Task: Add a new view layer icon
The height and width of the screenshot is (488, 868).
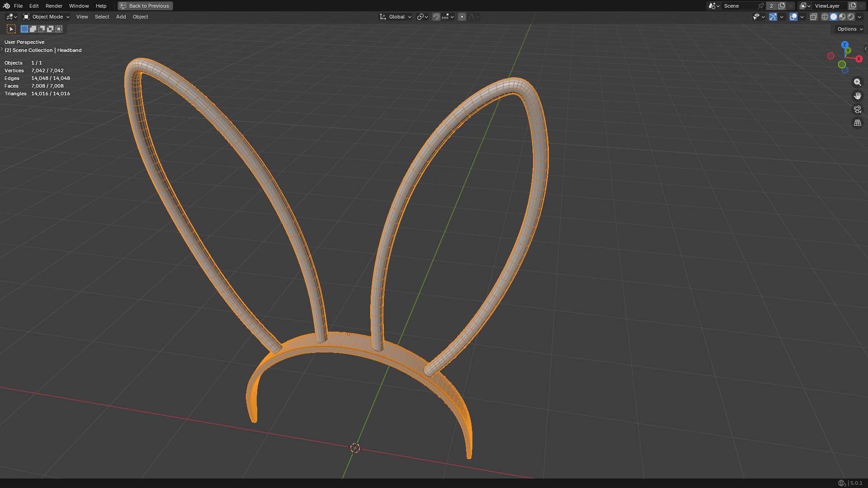Action: (x=853, y=6)
